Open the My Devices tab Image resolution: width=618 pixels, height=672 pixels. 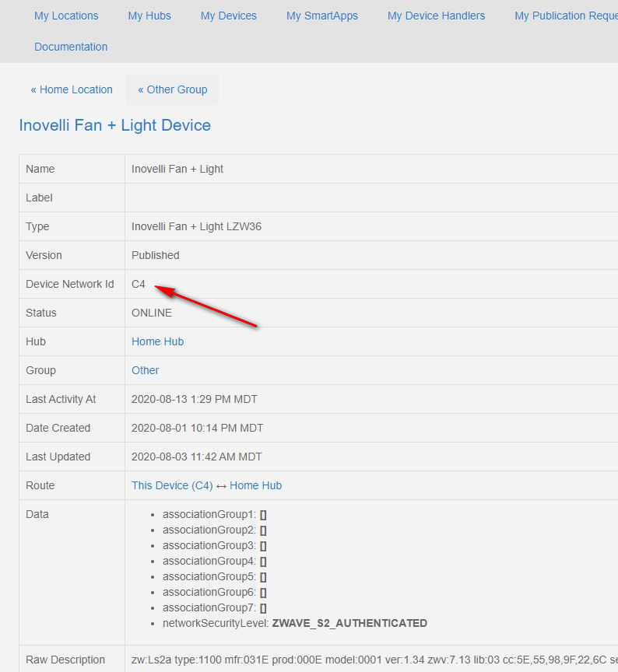pos(229,16)
